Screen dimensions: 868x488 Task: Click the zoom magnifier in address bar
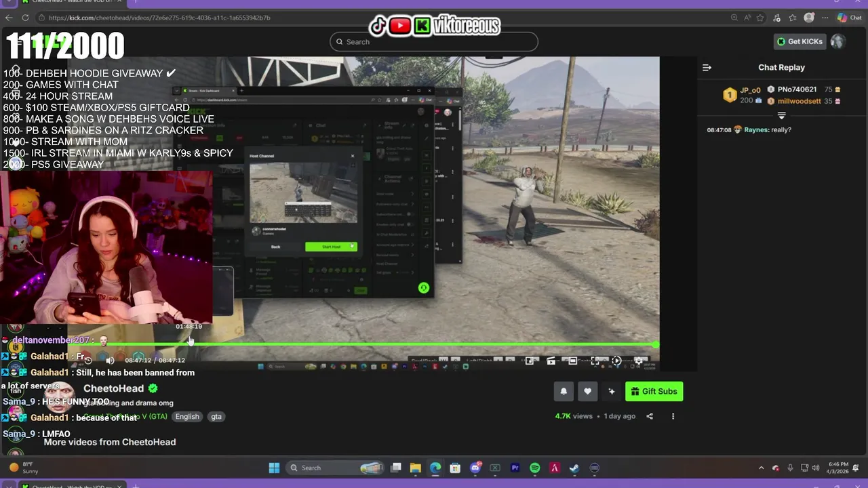[734, 18]
